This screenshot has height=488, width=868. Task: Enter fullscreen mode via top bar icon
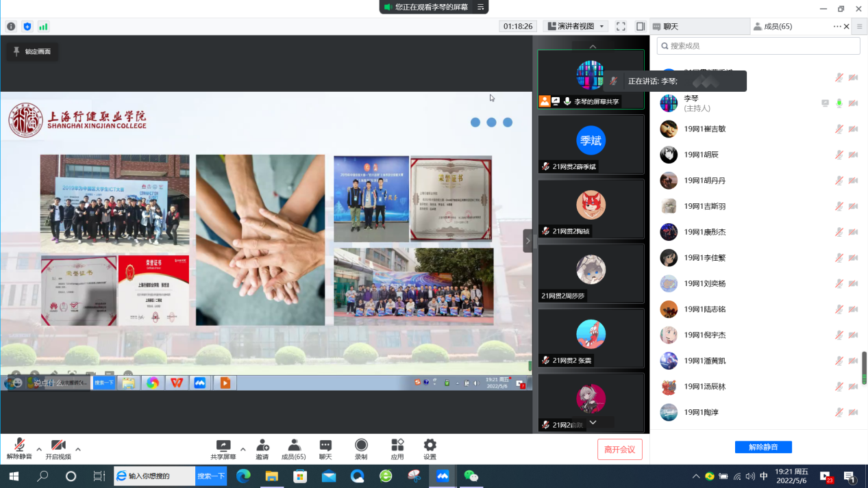point(621,27)
